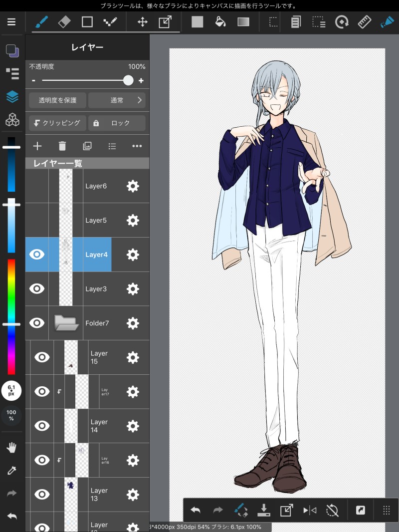399x532 pixels.
Task: Toggle visibility of Layer 14
Action: pos(42,426)
